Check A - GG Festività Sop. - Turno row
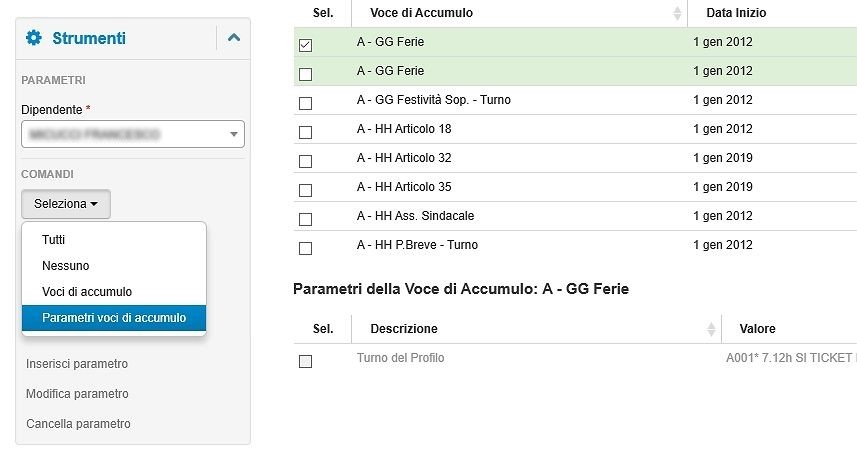857x455 pixels. point(306,103)
